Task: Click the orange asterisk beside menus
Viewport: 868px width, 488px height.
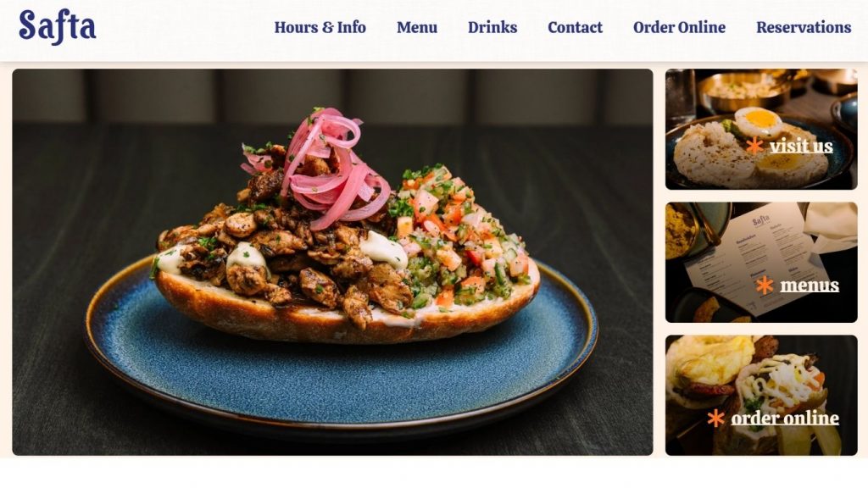Action: pos(765,286)
